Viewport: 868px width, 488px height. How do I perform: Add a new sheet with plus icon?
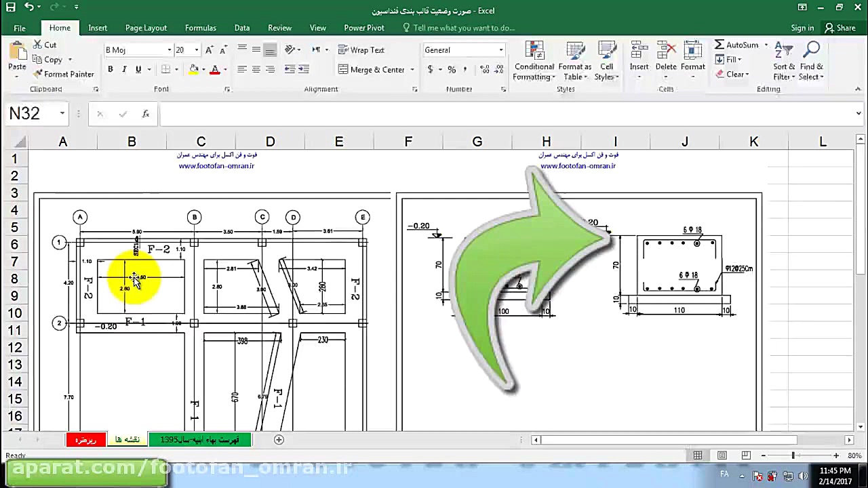(279, 440)
